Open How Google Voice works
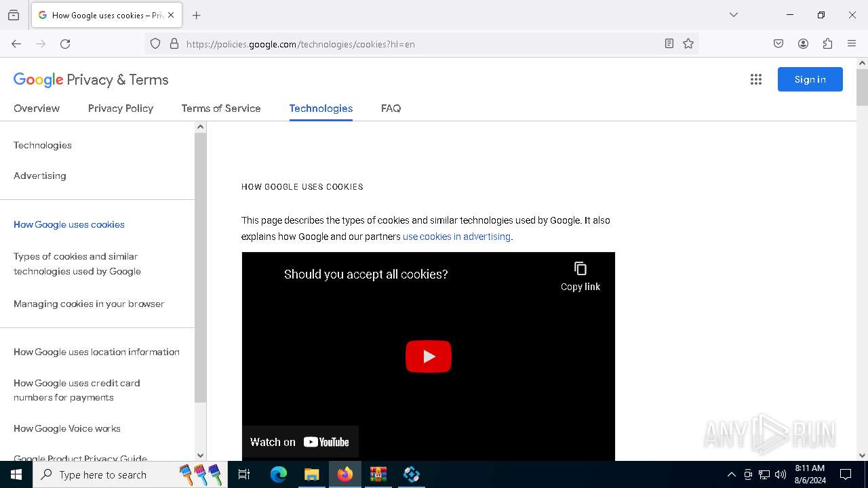Image resolution: width=868 pixels, height=488 pixels. (67, 428)
